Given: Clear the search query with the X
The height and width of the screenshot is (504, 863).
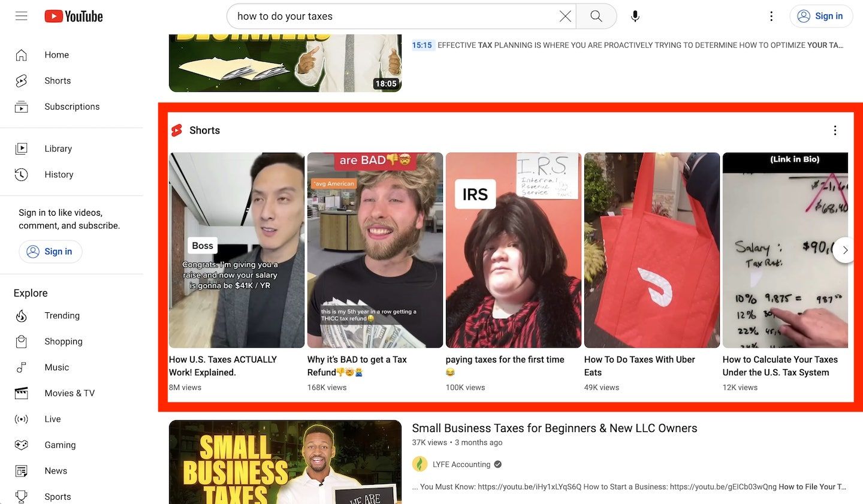Looking at the screenshot, I should click(565, 16).
